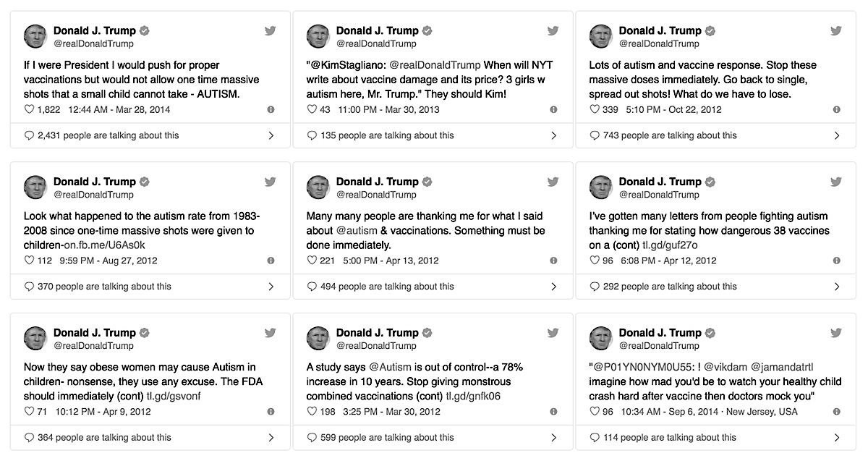Expand the 2,431 people talking conversation chevron

(x=271, y=135)
